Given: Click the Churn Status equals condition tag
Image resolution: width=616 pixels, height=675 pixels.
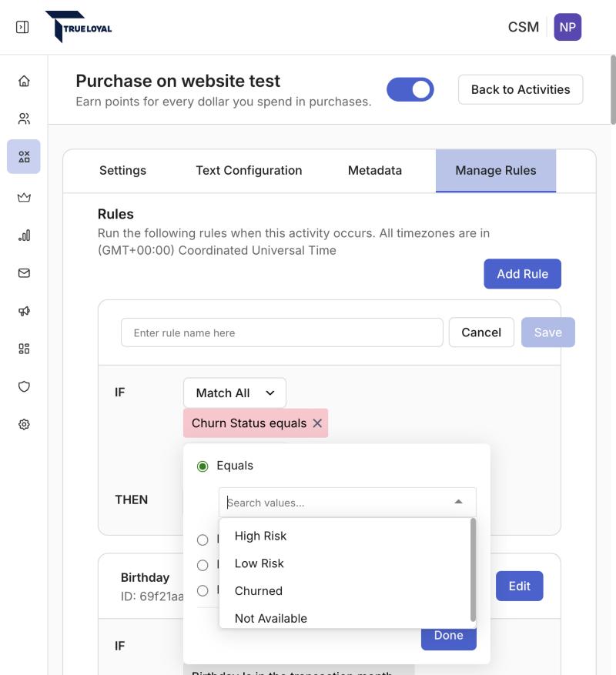Looking at the screenshot, I should tap(249, 423).
